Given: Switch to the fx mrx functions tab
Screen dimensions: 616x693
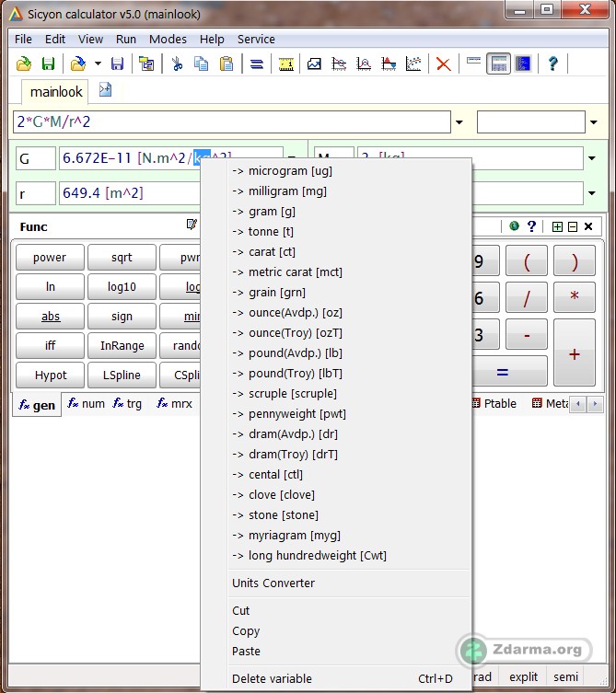Looking at the screenshot, I should pyautogui.click(x=175, y=403).
